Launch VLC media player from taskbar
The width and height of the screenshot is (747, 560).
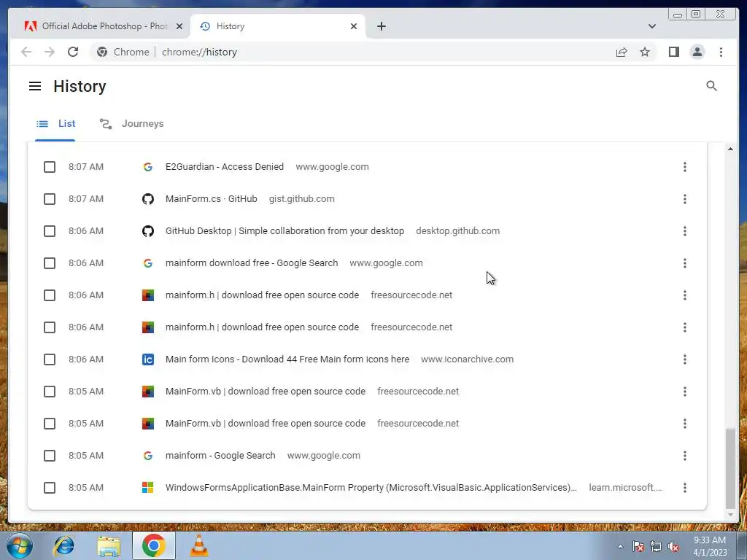[x=199, y=546]
